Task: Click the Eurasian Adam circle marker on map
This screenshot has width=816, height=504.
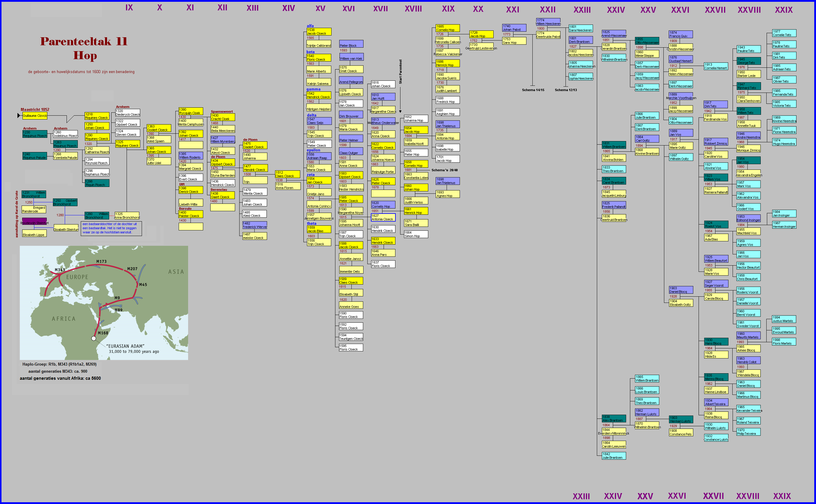Action: 94,338
